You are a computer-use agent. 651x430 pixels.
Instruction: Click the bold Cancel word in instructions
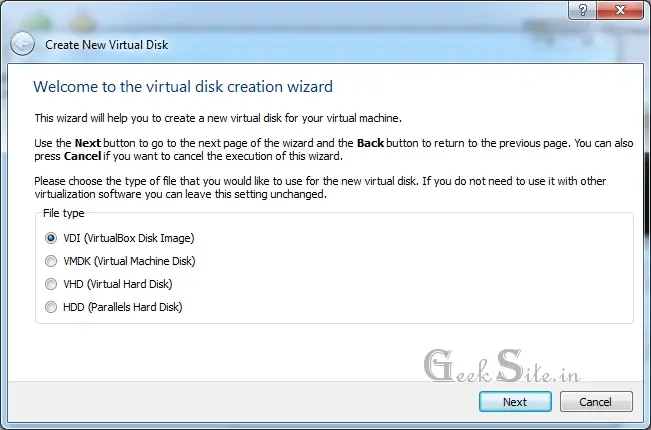(x=82, y=156)
